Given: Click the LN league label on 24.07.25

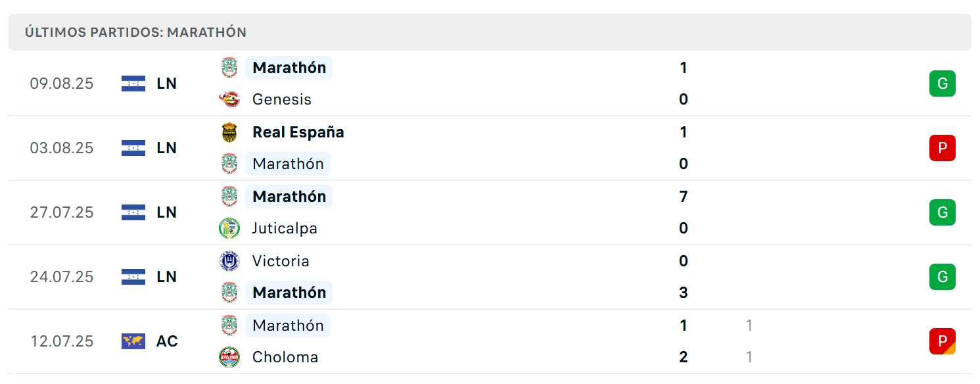Looking at the screenshot, I should point(167,277).
